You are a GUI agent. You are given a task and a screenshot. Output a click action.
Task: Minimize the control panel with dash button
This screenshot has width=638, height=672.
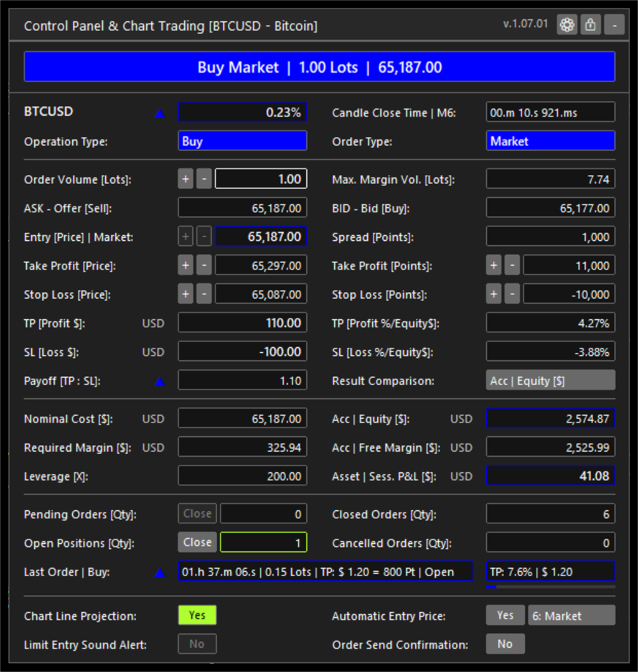click(614, 24)
